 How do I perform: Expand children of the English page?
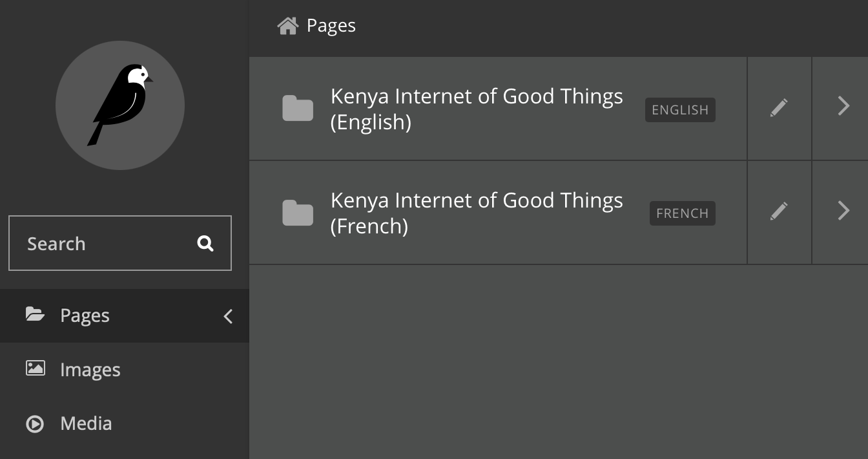tap(843, 106)
